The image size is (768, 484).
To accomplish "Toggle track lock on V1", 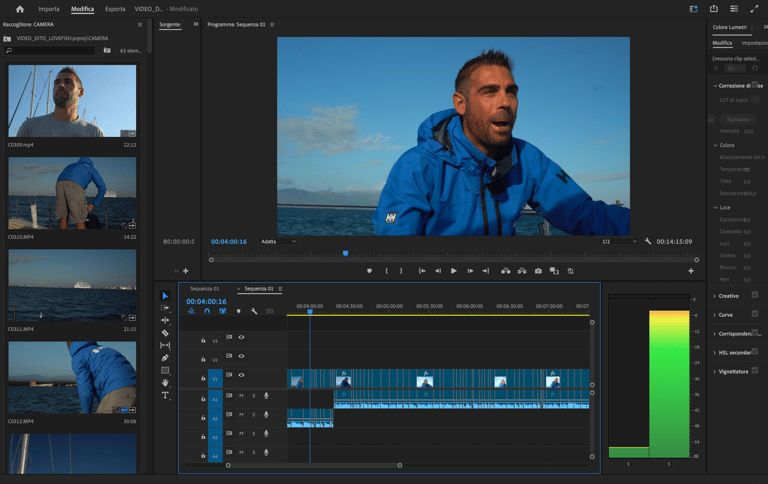I will pyautogui.click(x=203, y=378).
